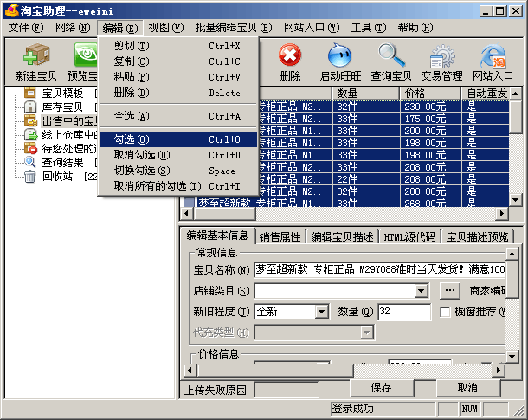Tick checkbox of the 268.00元 row
This screenshot has width=528, height=420.
tap(190, 203)
